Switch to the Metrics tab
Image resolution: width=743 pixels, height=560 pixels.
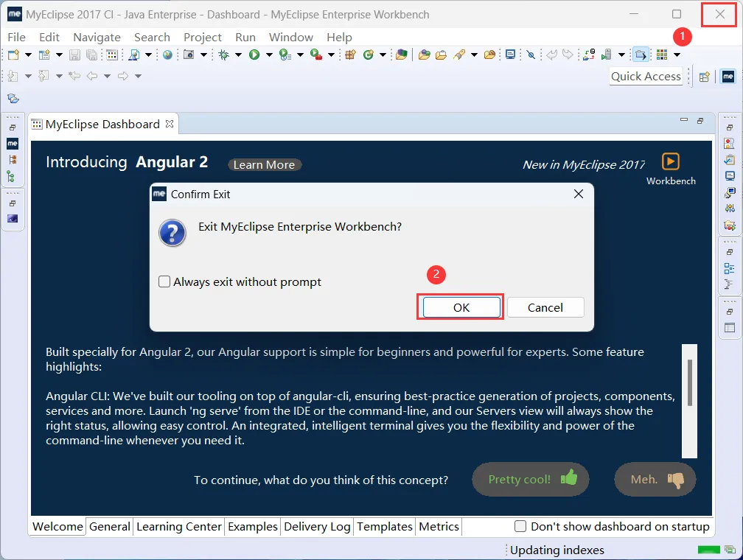click(x=439, y=526)
